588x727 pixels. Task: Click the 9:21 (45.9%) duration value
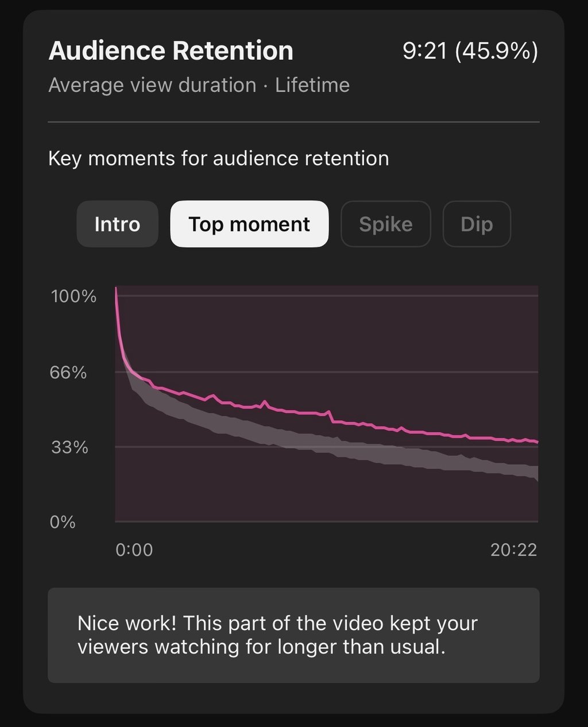tap(470, 51)
